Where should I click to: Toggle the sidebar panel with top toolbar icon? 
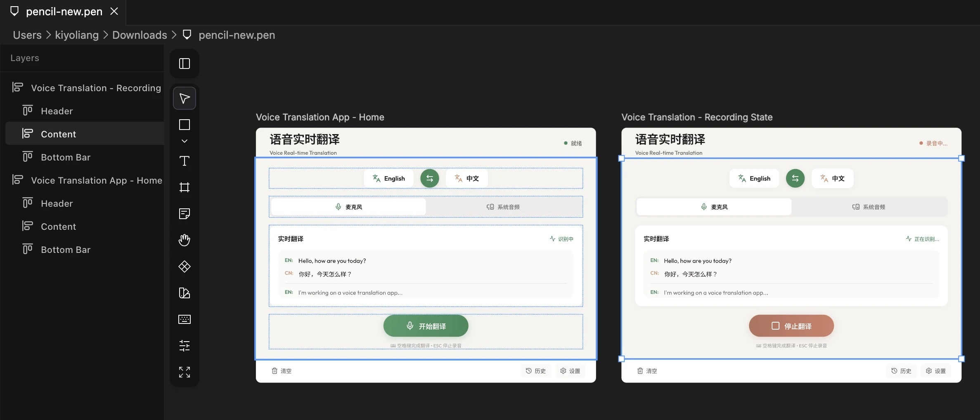[184, 63]
